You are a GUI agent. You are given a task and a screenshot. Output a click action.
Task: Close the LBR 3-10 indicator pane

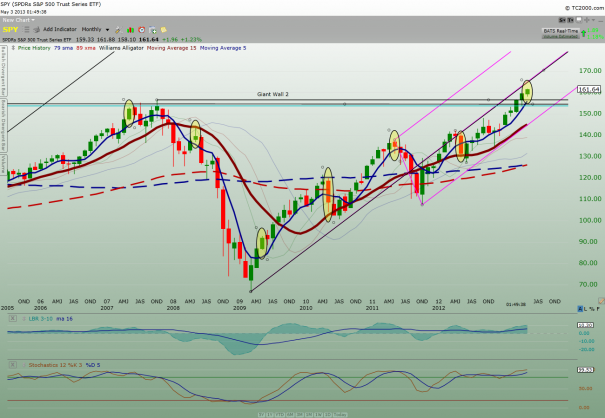(13, 318)
